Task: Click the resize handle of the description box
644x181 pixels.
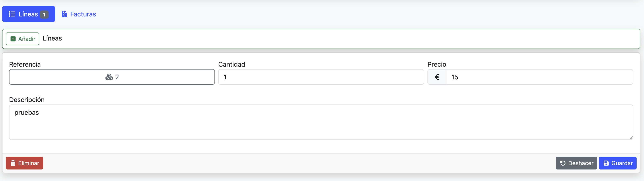Action: click(631, 137)
